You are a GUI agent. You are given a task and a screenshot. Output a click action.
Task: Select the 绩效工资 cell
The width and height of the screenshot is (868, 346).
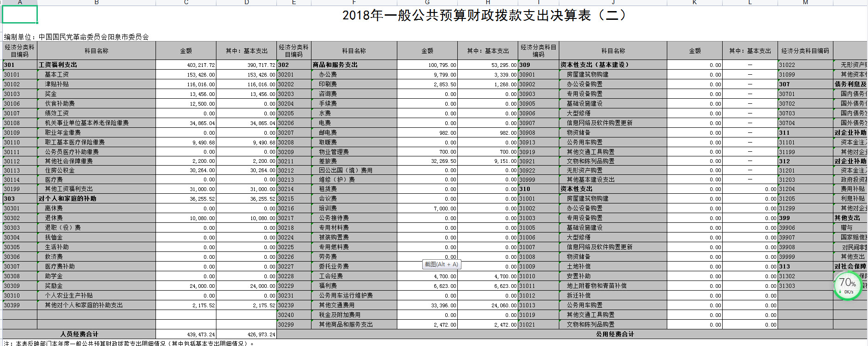click(96, 113)
